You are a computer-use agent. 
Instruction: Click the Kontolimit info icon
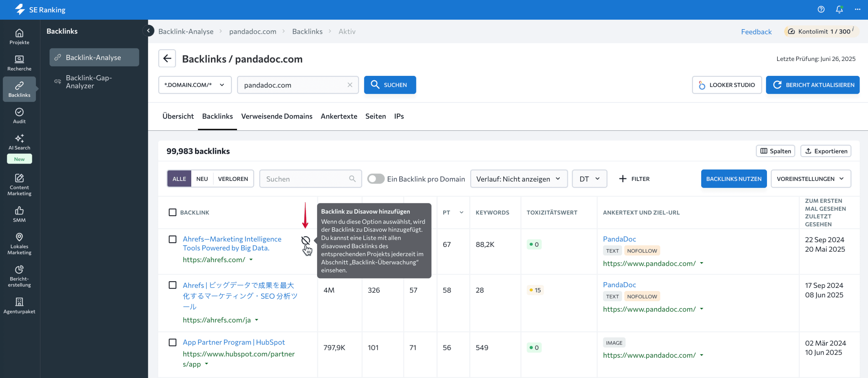[853, 29]
